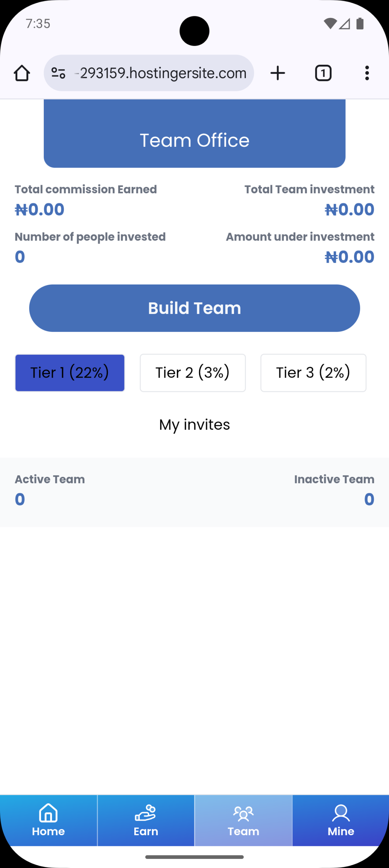Tap the Total commission Earned amount
389x868 pixels.
pyautogui.click(x=40, y=209)
